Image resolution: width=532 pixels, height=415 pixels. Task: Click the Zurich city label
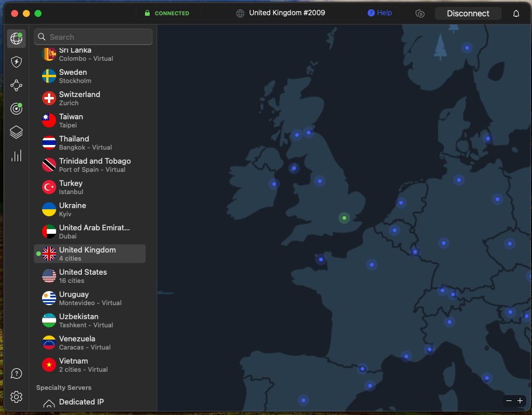(68, 103)
